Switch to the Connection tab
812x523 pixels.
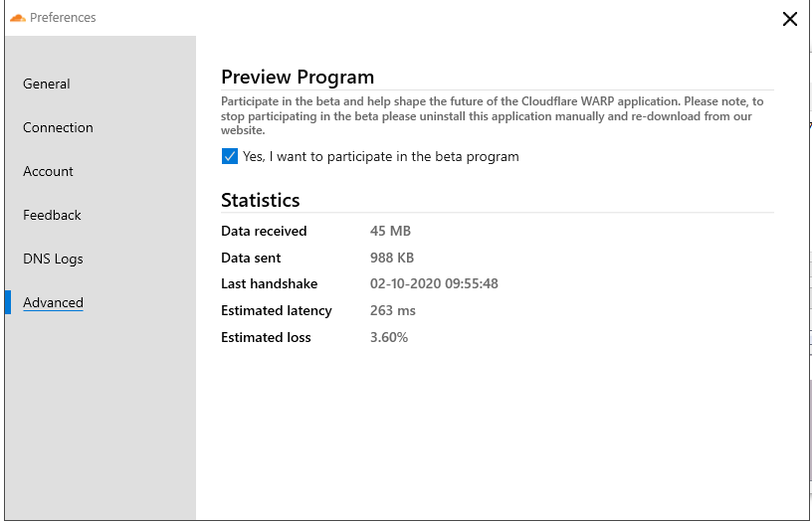tap(58, 127)
